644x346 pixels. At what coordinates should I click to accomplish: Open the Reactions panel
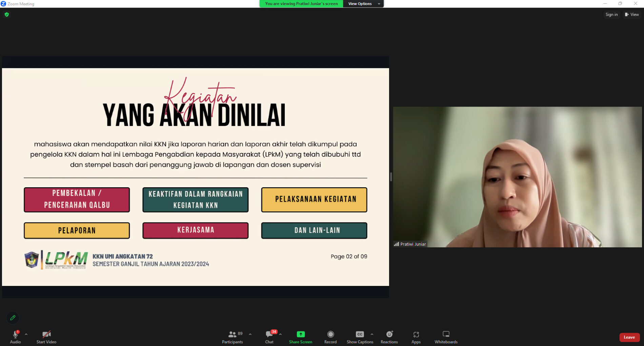pos(389,336)
